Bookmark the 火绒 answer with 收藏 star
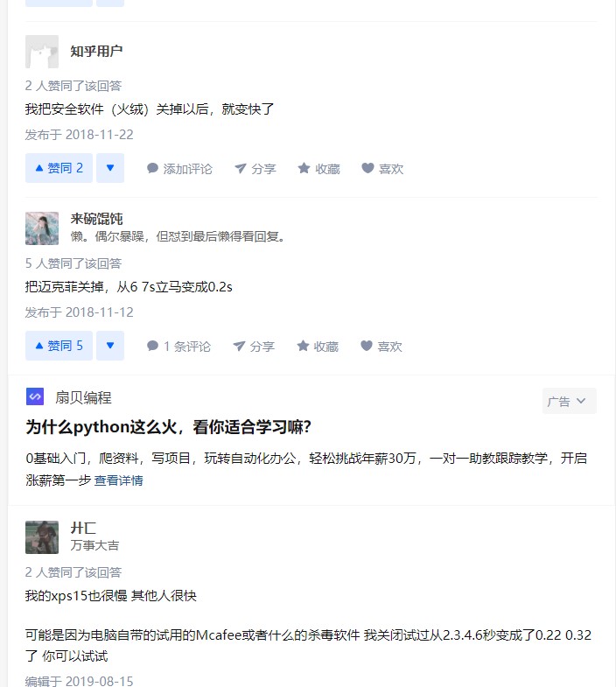Viewport: 616px width, 687px height. (x=319, y=168)
